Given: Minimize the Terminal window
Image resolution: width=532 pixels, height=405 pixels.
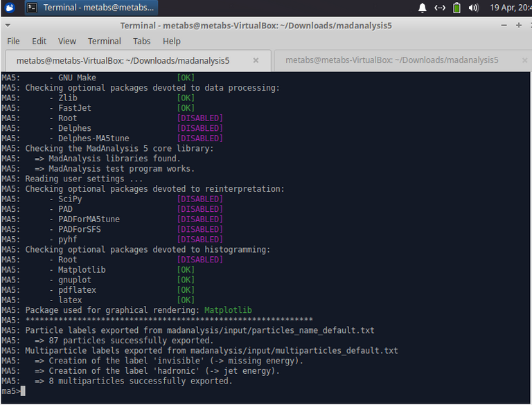Looking at the screenshot, I should click(x=504, y=26).
